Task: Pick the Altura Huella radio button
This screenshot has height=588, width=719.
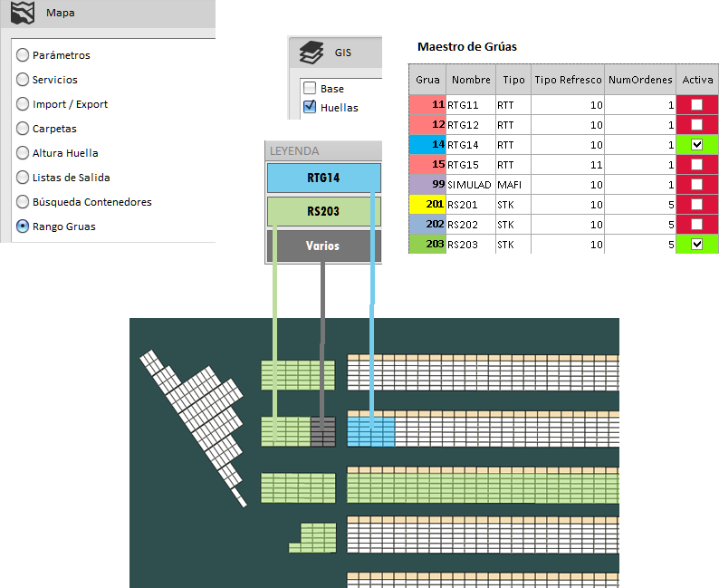Action: 23,153
